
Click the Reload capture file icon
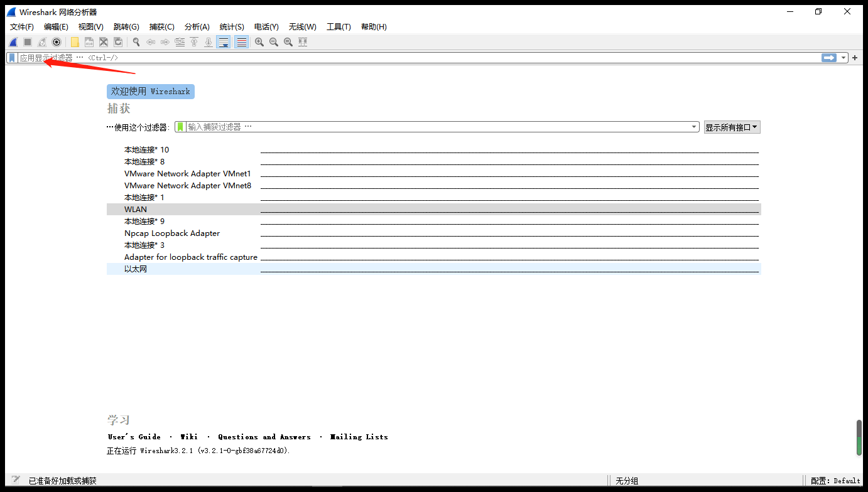tap(118, 42)
